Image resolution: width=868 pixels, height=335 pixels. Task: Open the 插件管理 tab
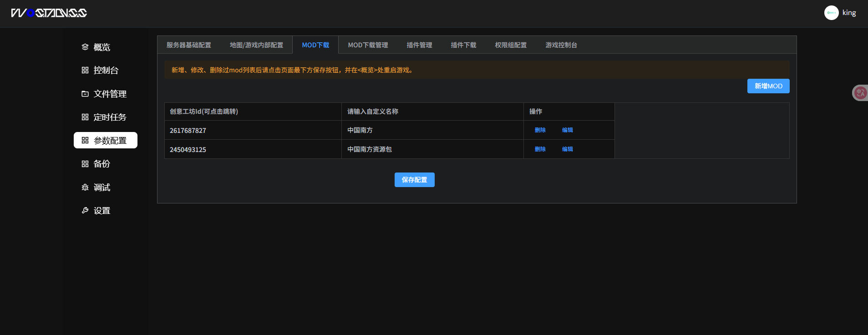coord(419,45)
